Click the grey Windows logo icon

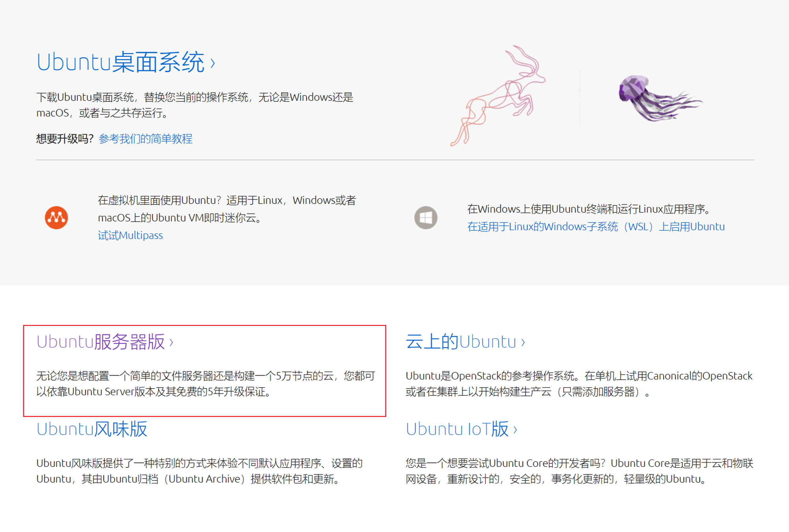(426, 217)
